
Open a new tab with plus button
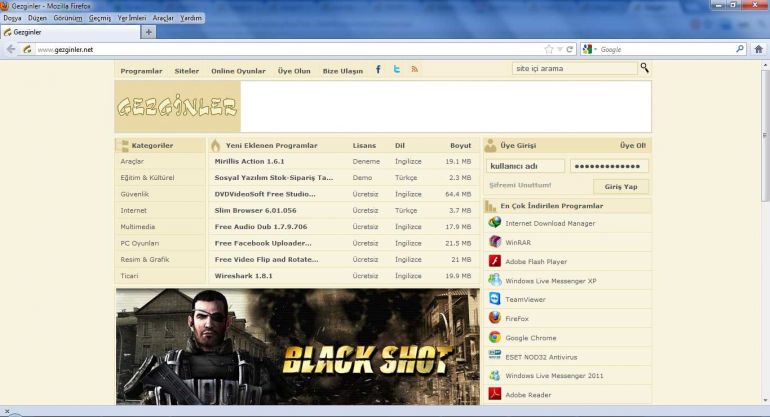(148, 32)
